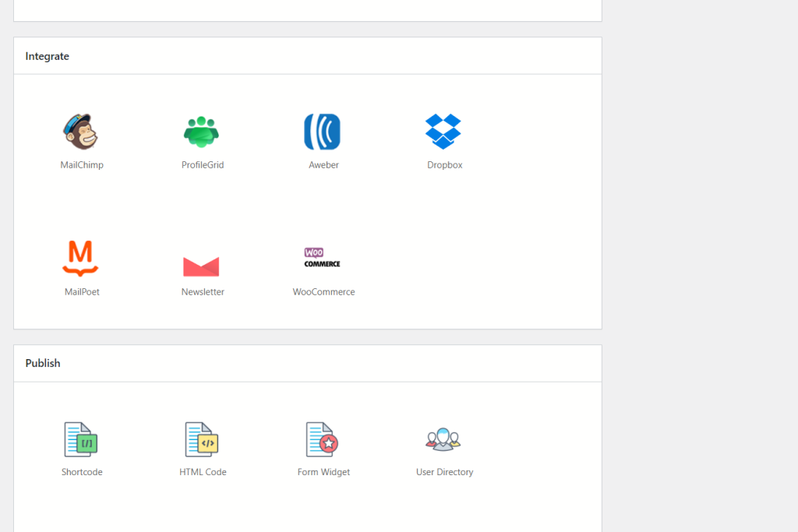Viewport: 798px width, 532px height.
Task: Click the MailChimp monkey icon
Action: click(81, 131)
